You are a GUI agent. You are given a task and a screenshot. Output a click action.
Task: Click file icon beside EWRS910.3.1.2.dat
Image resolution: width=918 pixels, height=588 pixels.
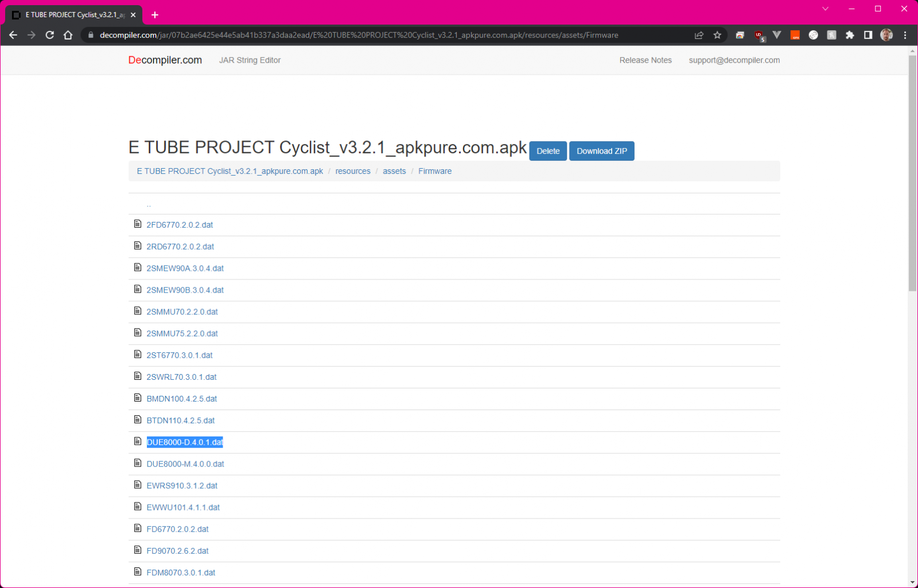coord(138,485)
